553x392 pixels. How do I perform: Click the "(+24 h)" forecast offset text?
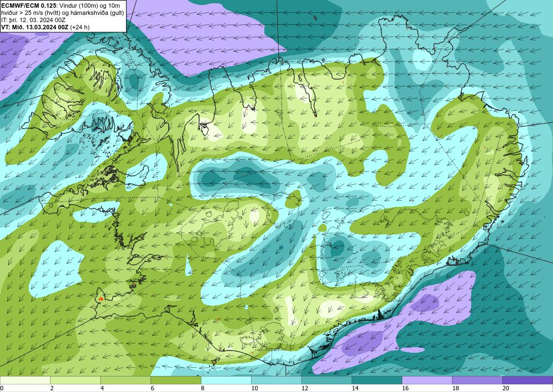coord(80,27)
